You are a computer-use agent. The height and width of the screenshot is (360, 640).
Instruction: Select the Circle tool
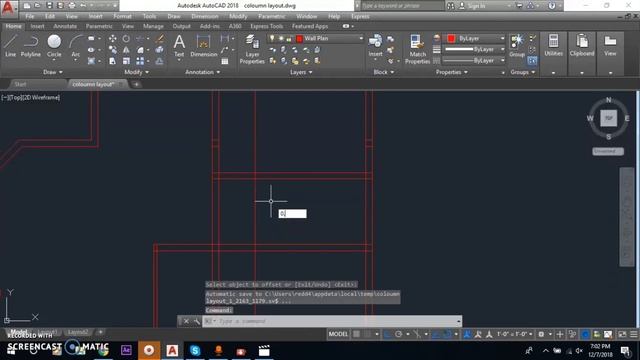(x=54, y=46)
